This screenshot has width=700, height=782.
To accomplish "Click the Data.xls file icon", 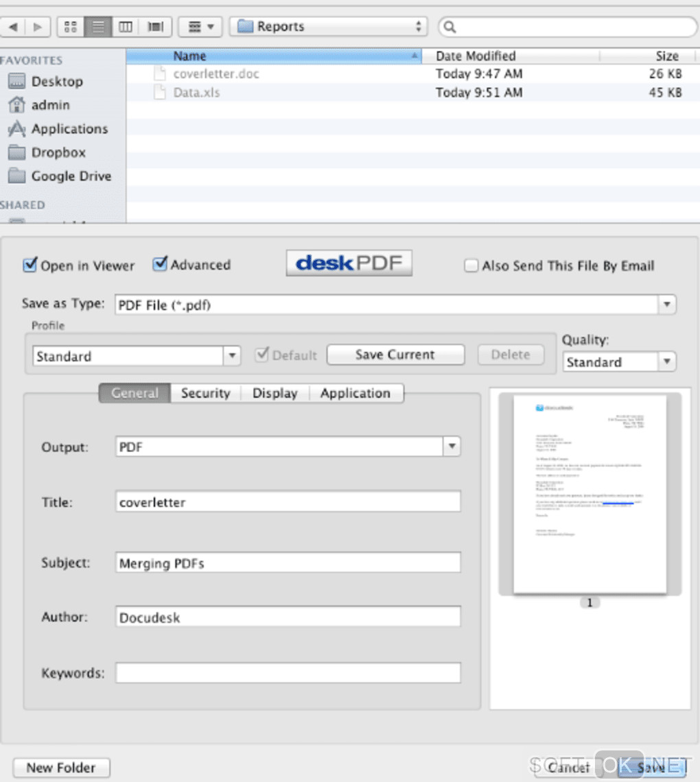I will pos(160,93).
